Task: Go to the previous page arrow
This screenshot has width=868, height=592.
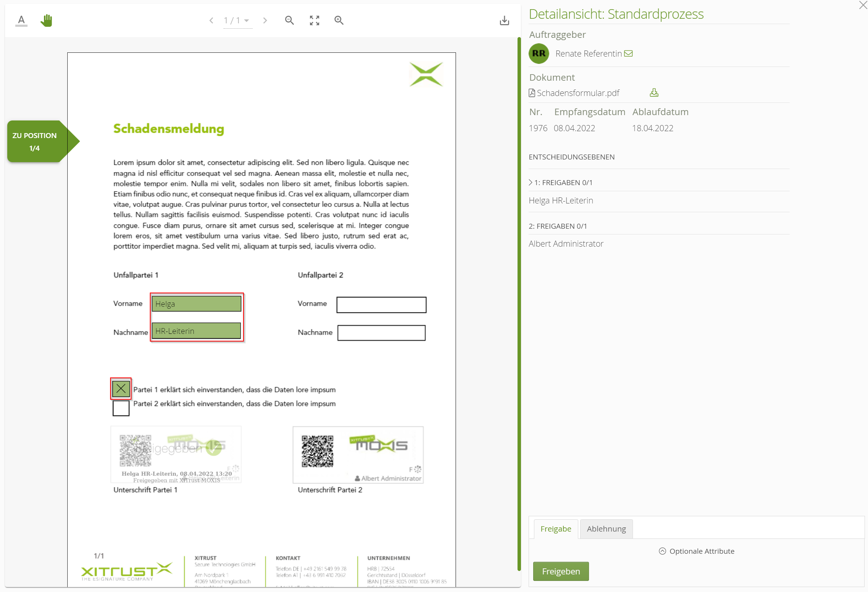Action: pos(211,20)
